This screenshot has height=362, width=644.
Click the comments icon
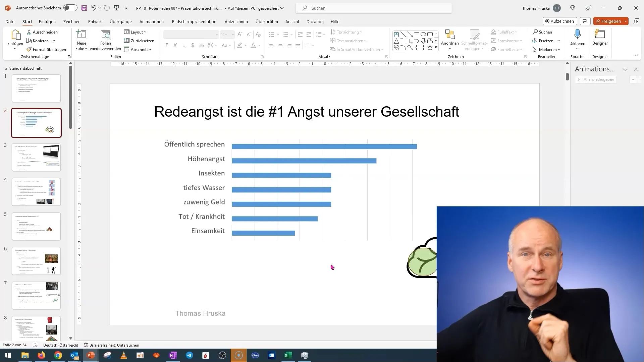(x=585, y=21)
